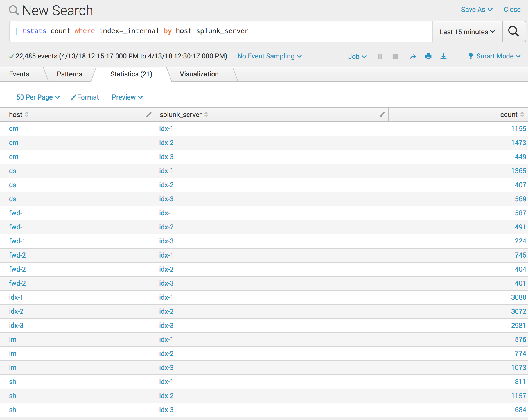
Task: Toggle sorting on the splunk_server column
Action: click(x=206, y=114)
